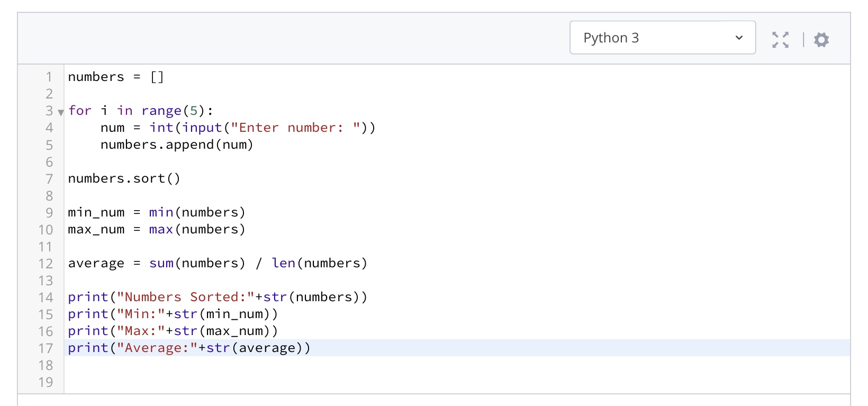Click the 'Numbers Sorted:' print statement
The height and width of the screenshot is (406, 868).
tap(218, 297)
